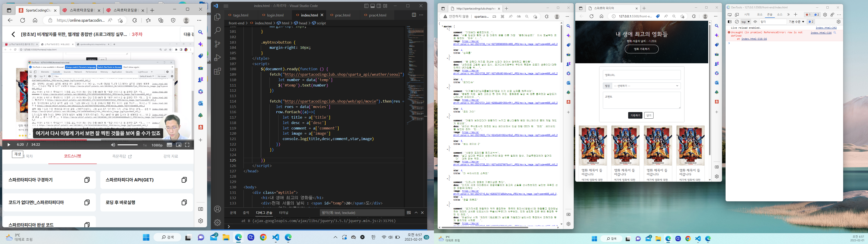Click the dark 기록하기 submit button
868x244 pixels.
click(x=635, y=115)
